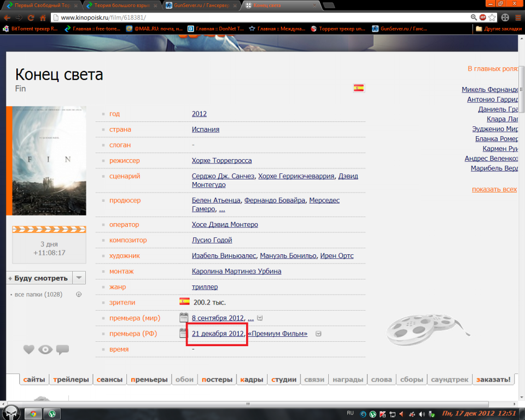The width and height of the screenshot is (525, 420).
Task: Open uTorrent from the taskbar
Action: [x=52, y=413]
